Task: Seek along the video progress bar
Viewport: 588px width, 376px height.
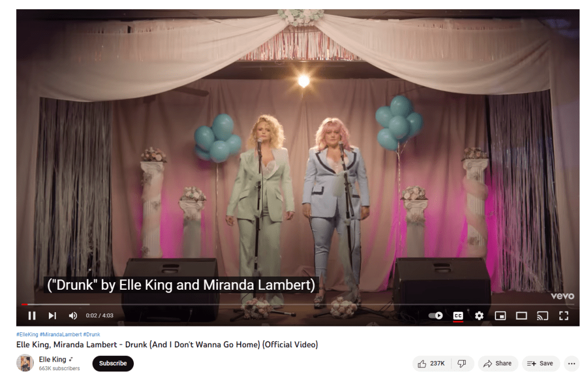Action: (x=298, y=304)
